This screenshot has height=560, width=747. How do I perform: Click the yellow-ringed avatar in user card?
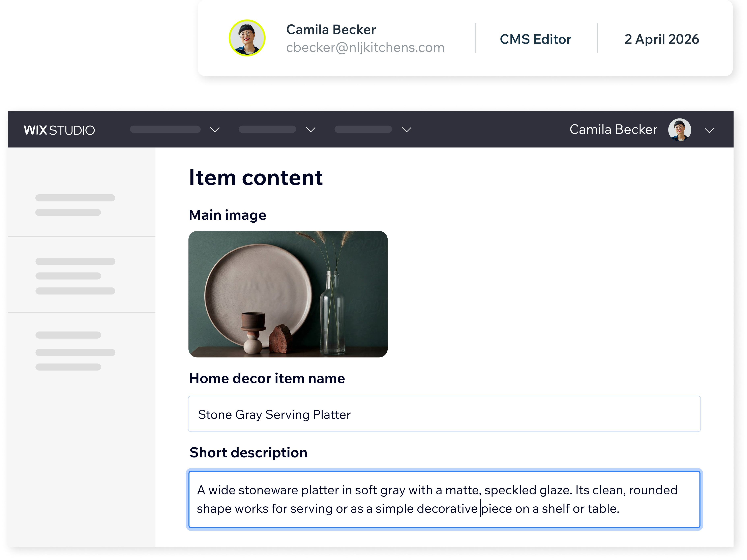point(247,38)
